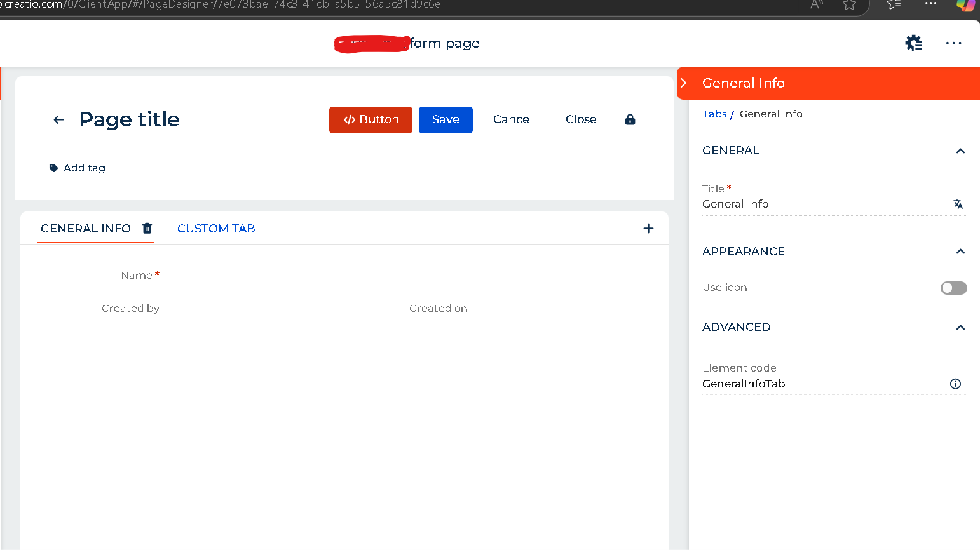Image resolution: width=980 pixels, height=550 pixels.
Task: Open browser favorites list icon
Action: coord(894,4)
